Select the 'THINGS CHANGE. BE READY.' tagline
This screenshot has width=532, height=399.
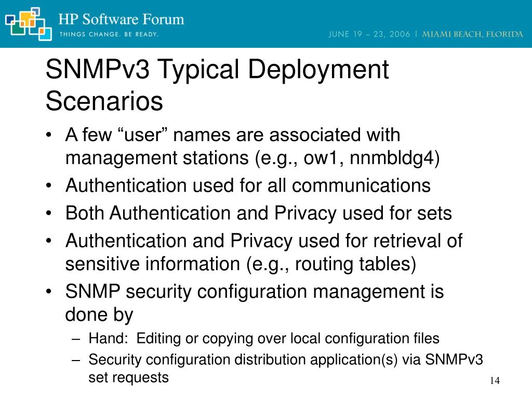[109, 34]
